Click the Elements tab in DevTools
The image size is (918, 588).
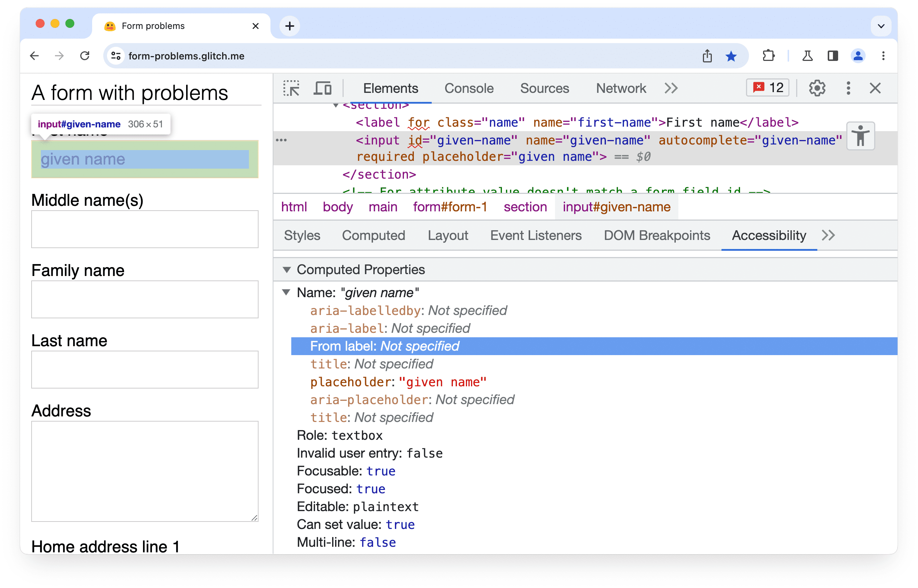[x=392, y=88]
